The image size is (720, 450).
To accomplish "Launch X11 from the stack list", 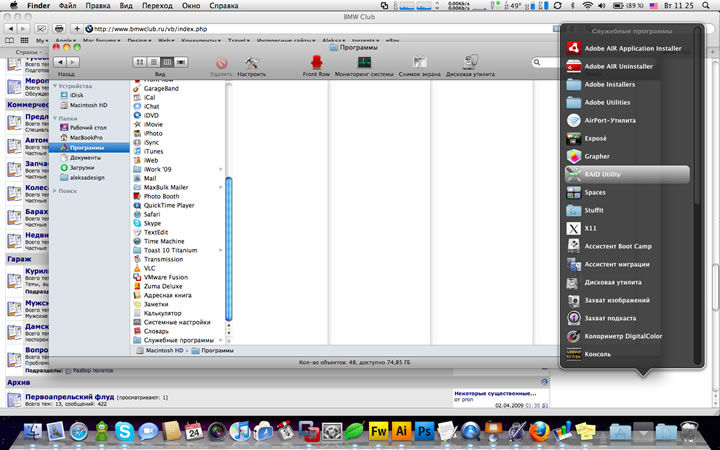I will (x=627, y=228).
